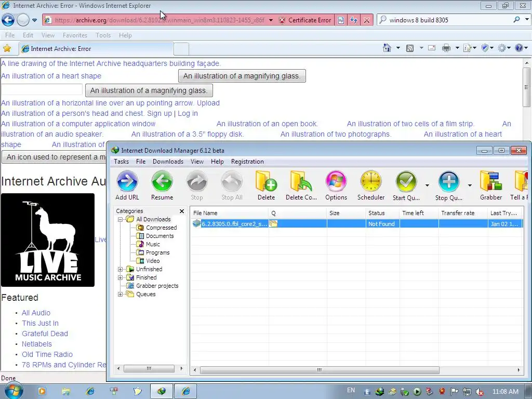Select the 6.2.8305.0.fbl_core2 download row

357,223
